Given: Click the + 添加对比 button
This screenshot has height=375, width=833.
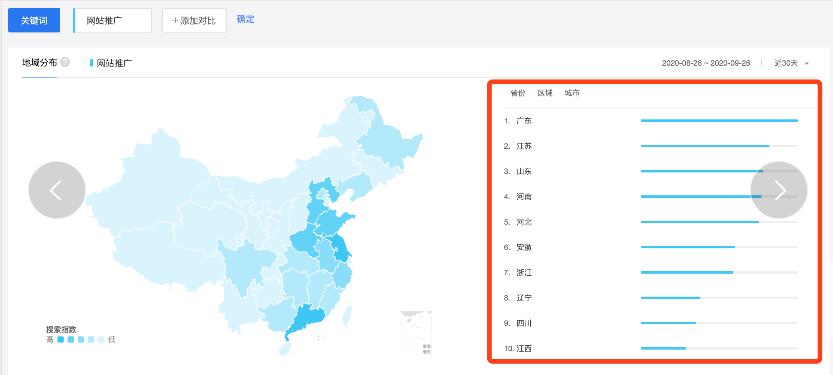Looking at the screenshot, I should (x=194, y=21).
